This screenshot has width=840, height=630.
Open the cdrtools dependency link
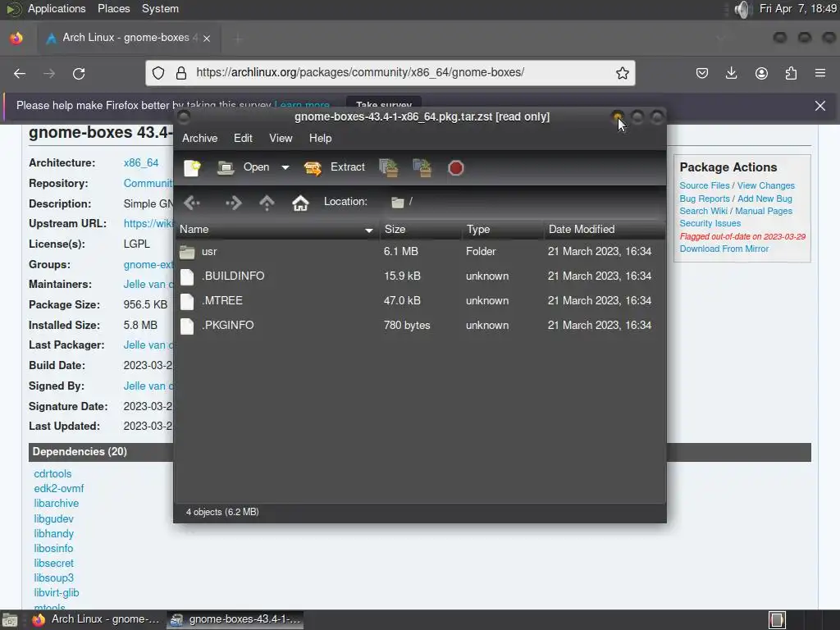point(52,473)
